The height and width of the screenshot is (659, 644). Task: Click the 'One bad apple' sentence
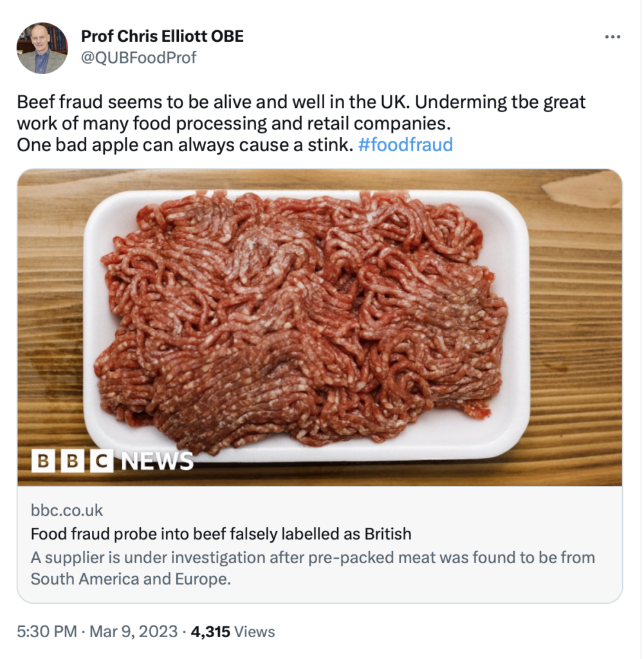tap(184, 144)
